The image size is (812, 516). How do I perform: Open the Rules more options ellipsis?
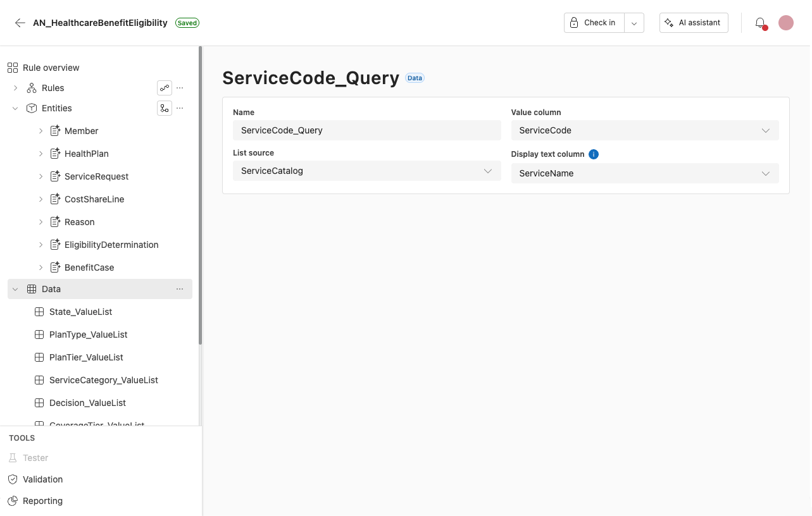pos(180,88)
